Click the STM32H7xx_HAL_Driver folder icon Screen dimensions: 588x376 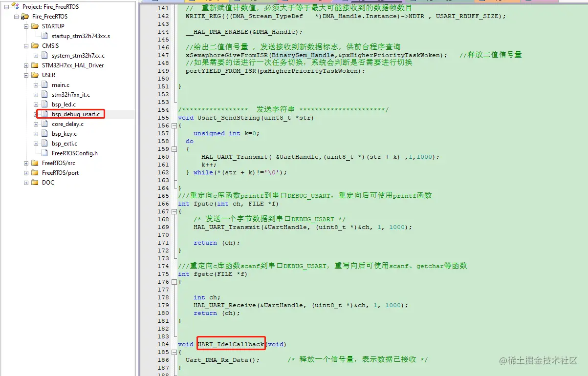point(35,65)
